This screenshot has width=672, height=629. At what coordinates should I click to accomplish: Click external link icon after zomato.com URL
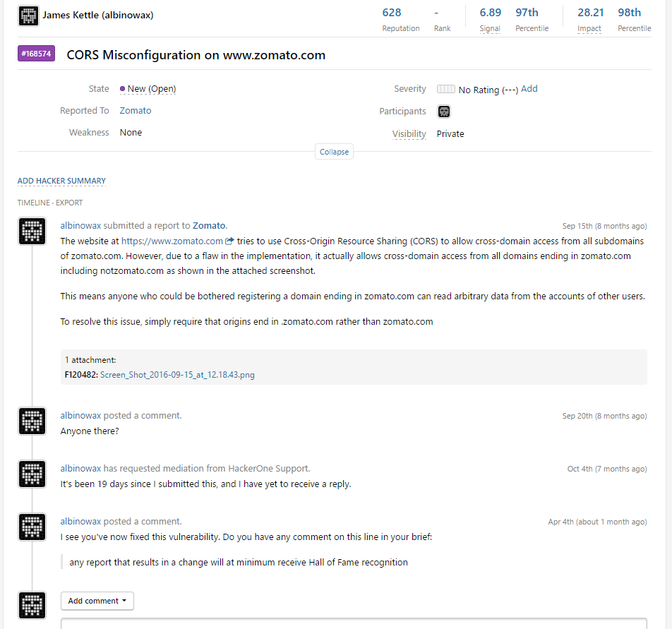point(229,241)
